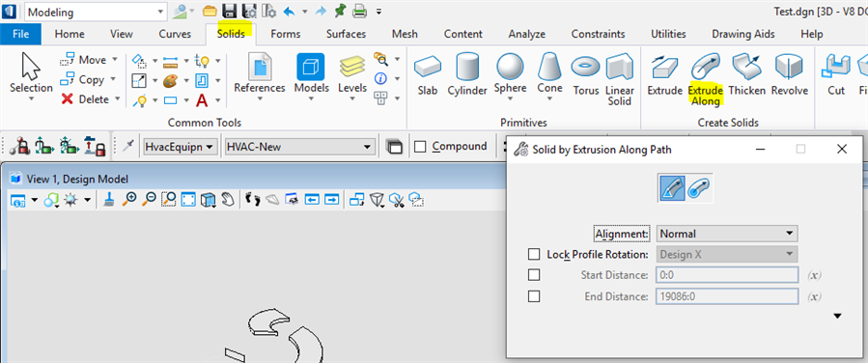Click the color palette attributes icon
This screenshot has width=868, height=363.
pyautogui.click(x=169, y=81)
